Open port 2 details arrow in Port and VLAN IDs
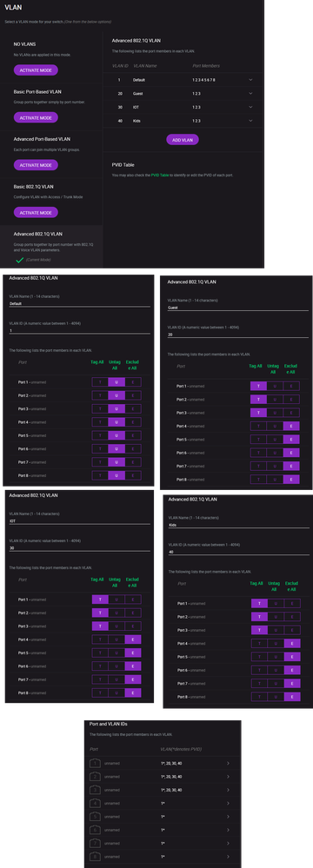 [229, 776]
